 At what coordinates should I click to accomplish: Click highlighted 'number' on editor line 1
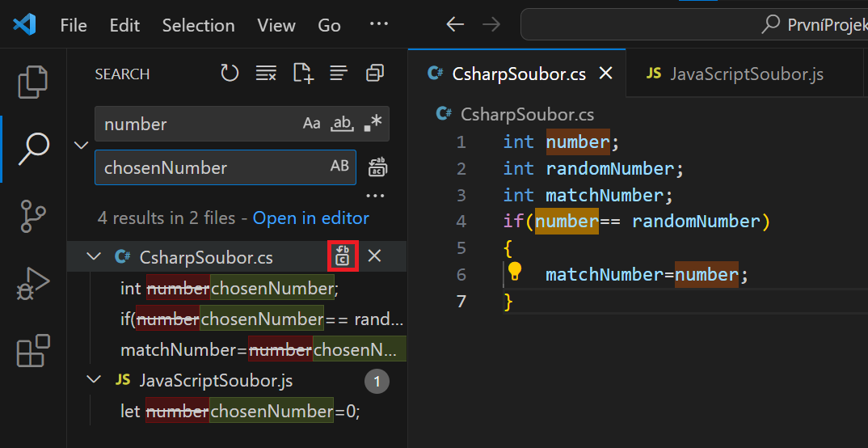point(578,142)
